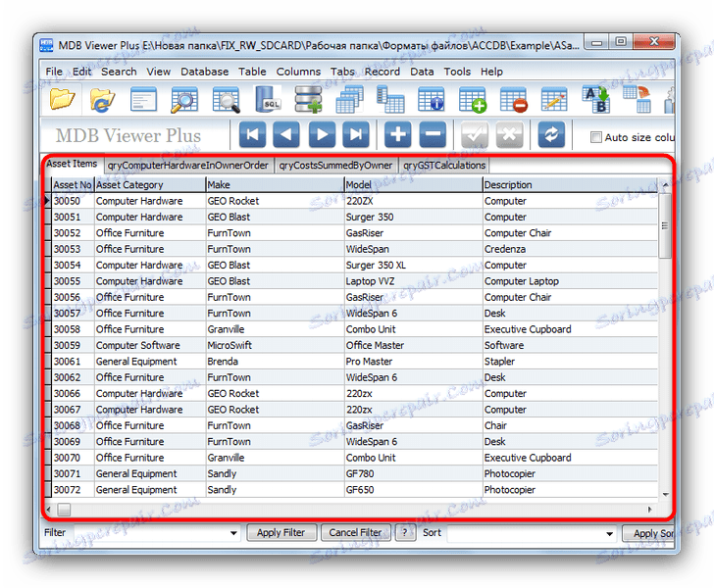Click the 'Computer Software' category cell

150,345
